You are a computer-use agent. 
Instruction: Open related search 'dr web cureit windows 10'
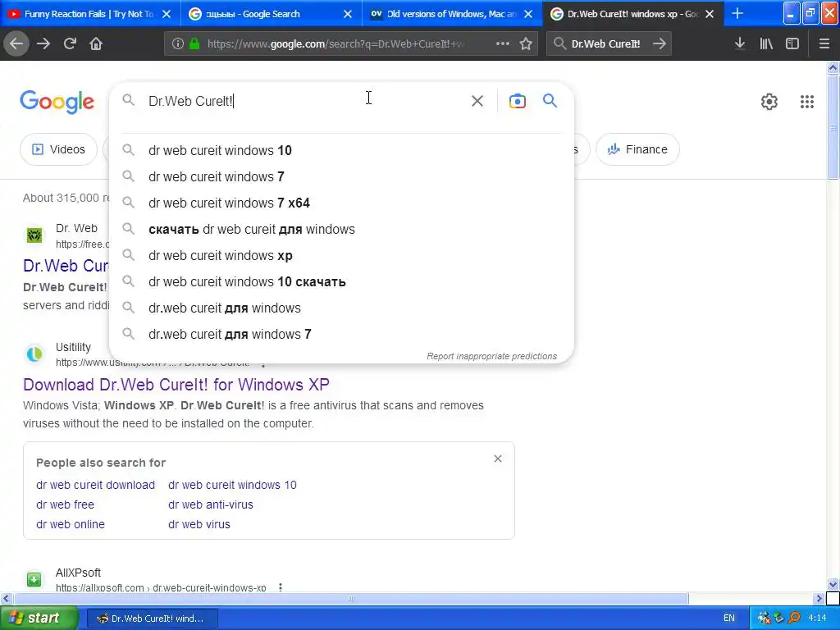[232, 485]
